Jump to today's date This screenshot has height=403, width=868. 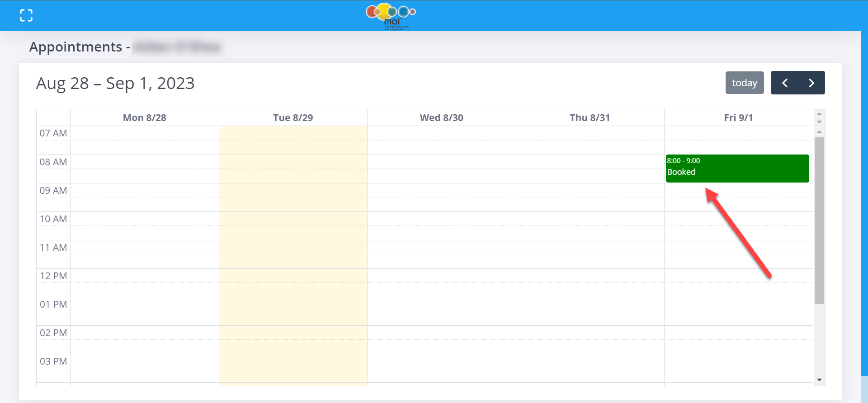pyautogui.click(x=744, y=83)
